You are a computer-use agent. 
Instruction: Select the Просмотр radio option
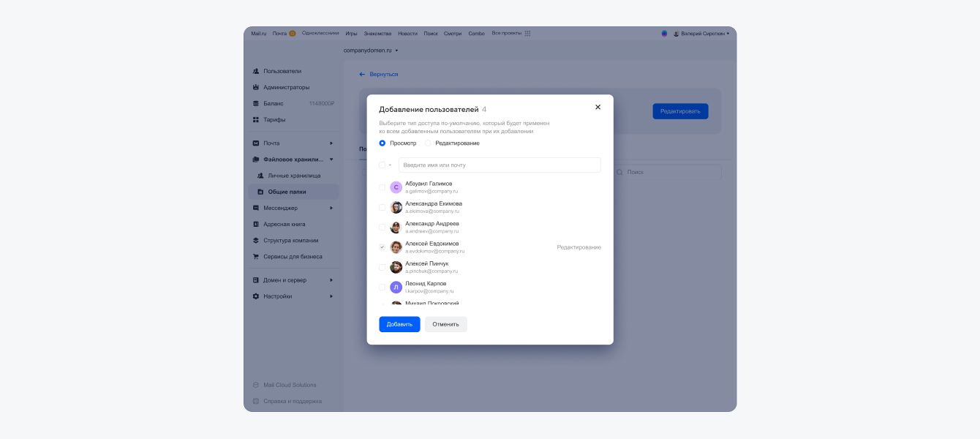tap(382, 143)
